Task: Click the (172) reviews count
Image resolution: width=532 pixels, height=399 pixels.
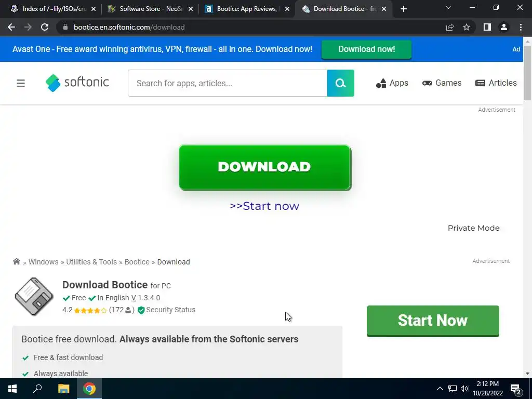Action: pos(122,310)
